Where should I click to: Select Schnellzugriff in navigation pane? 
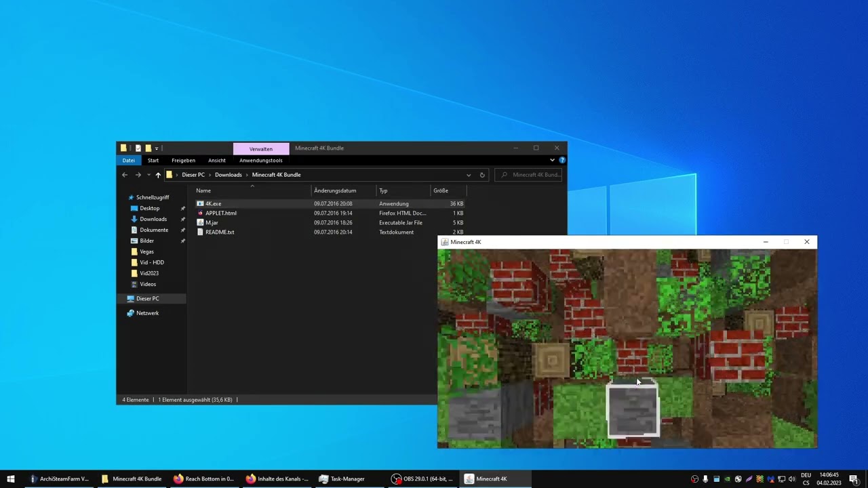[153, 197]
